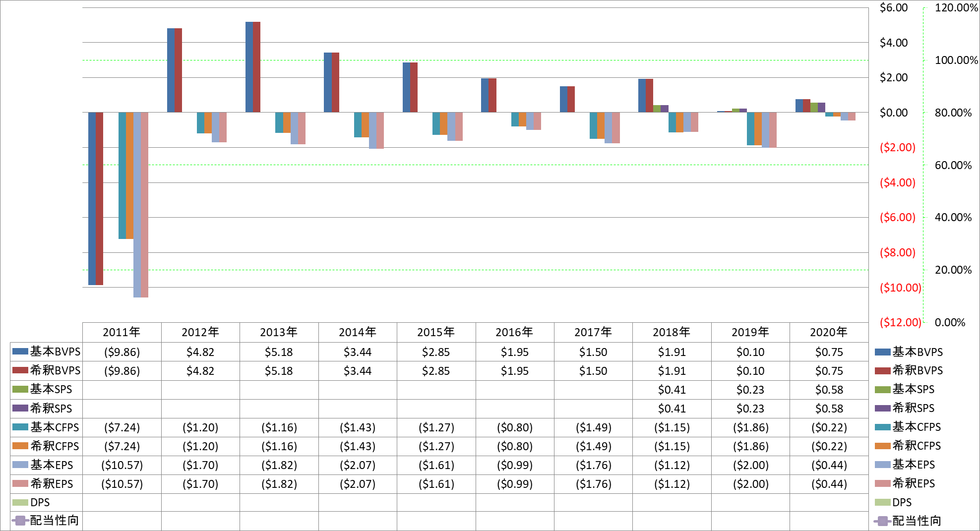This screenshot has height=531, width=980.
Task: Select the 2017年 column header
Action: 593,332
